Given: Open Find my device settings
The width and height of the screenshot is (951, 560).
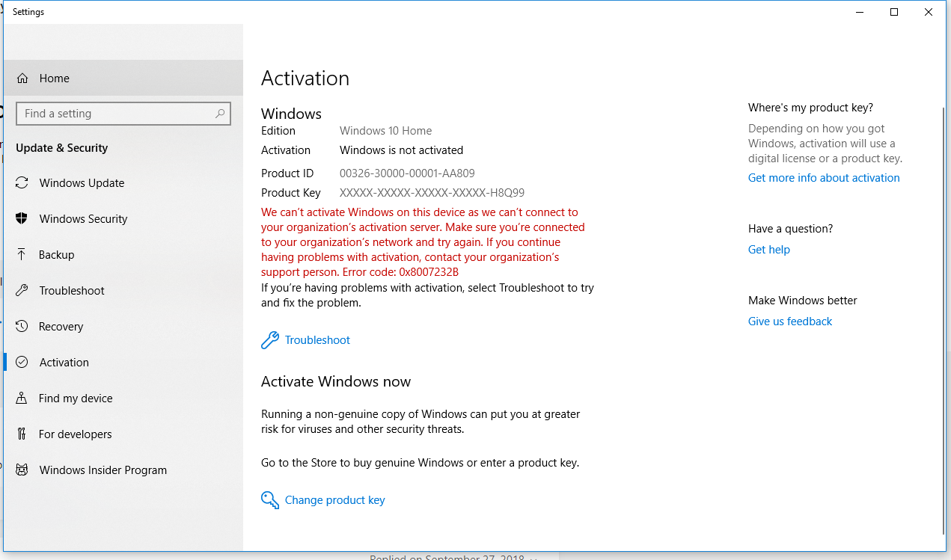Looking at the screenshot, I should 123,399.
